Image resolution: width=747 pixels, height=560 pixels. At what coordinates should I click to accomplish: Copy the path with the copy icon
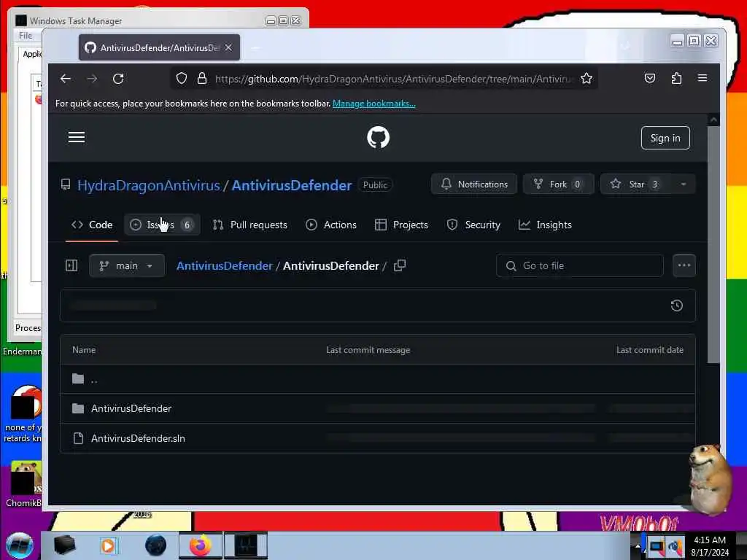tap(400, 265)
